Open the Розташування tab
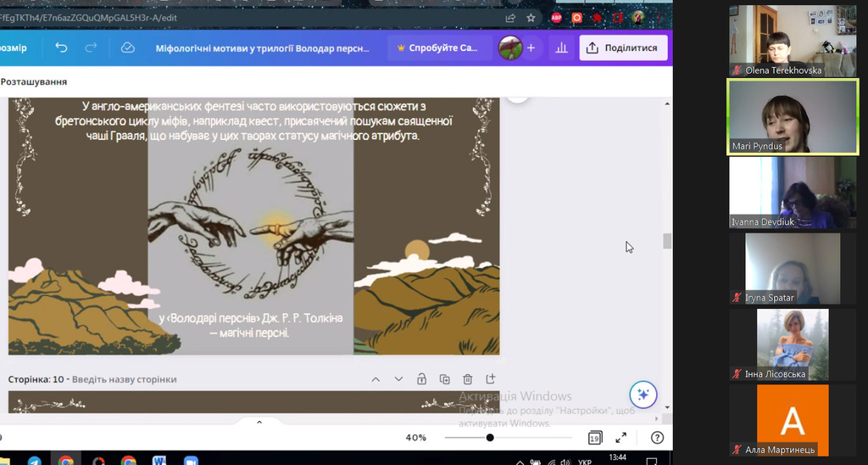The image size is (868, 465). tap(34, 81)
